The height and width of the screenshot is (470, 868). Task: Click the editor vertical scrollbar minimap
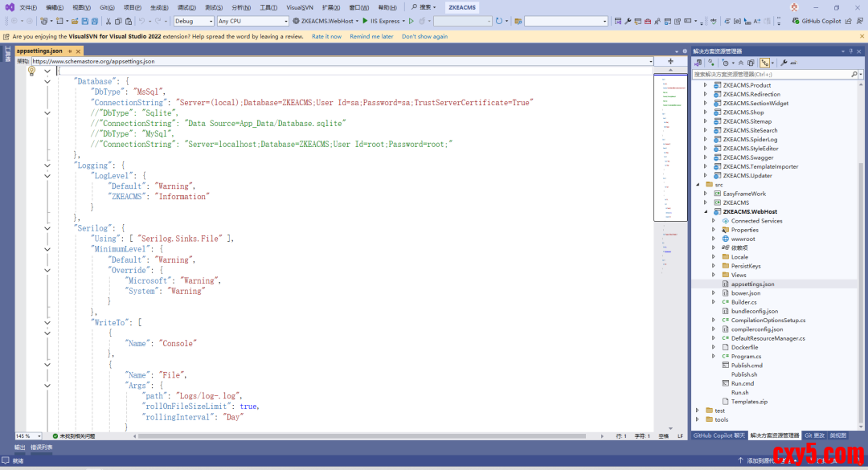[x=670, y=161]
